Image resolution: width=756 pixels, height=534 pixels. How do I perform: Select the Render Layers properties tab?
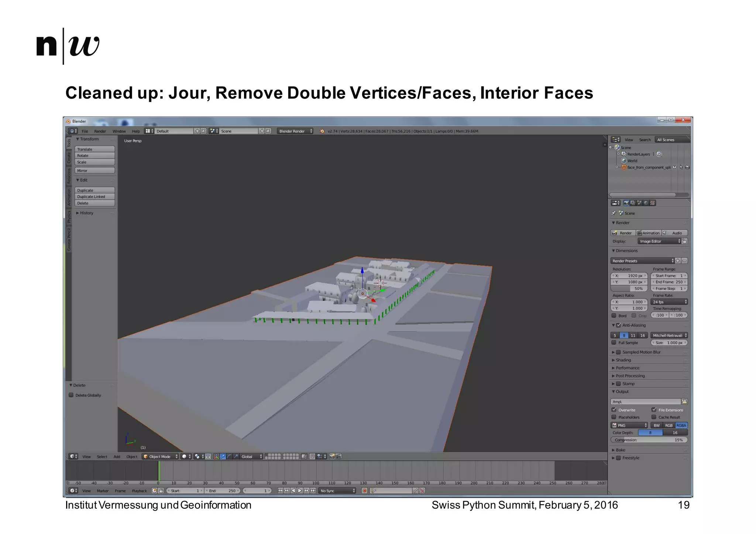click(633, 203)
